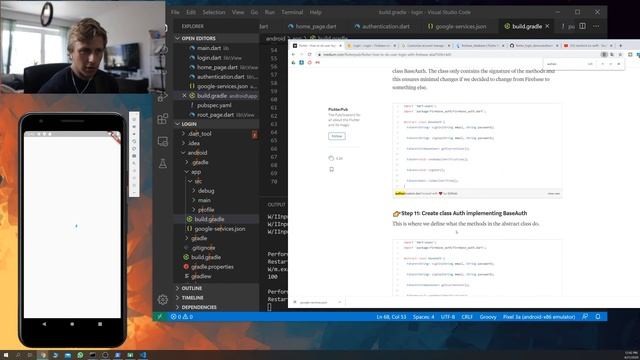Image resolution: width=640 pixels, height=360 pixels.
Task: Switch to the GitHub browser tab
Action: 533,46
